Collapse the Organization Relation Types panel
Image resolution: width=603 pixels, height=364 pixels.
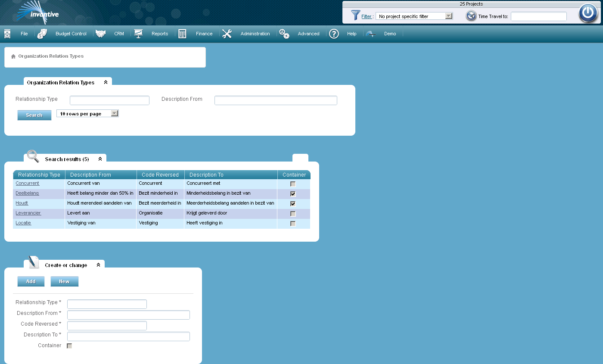point(106,82)
